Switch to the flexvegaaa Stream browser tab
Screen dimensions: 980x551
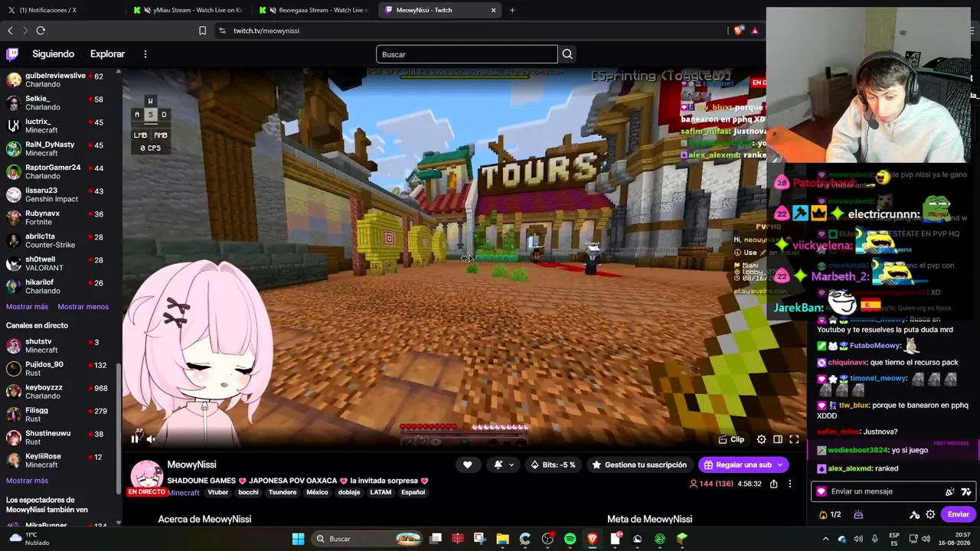314,10
